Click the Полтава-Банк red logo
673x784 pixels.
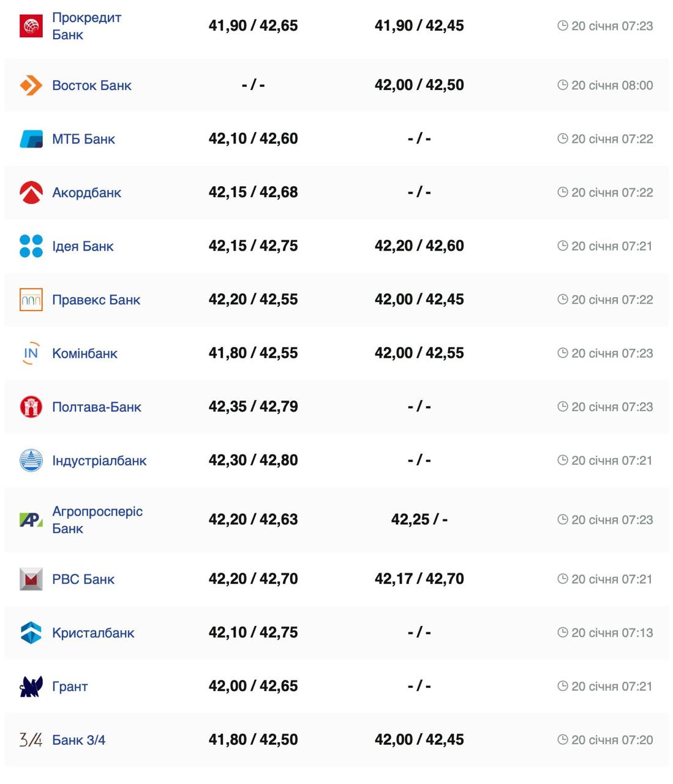31,407
